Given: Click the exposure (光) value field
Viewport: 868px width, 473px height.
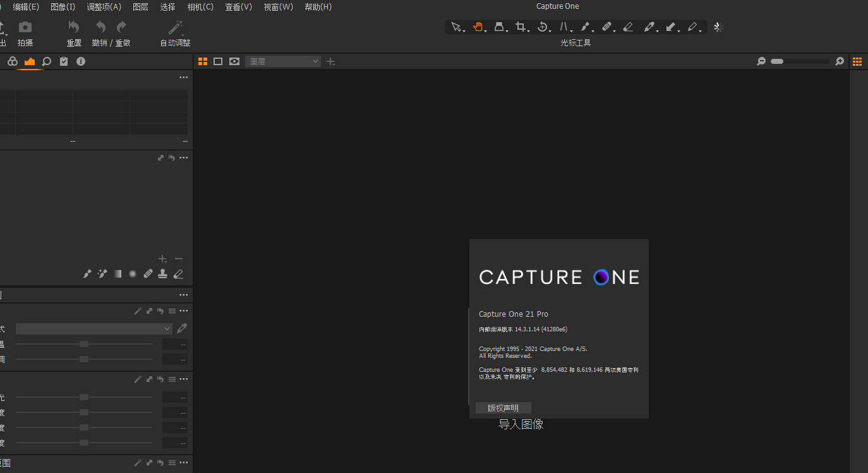Looking at the screenshot, I should (x=175, y=397).
